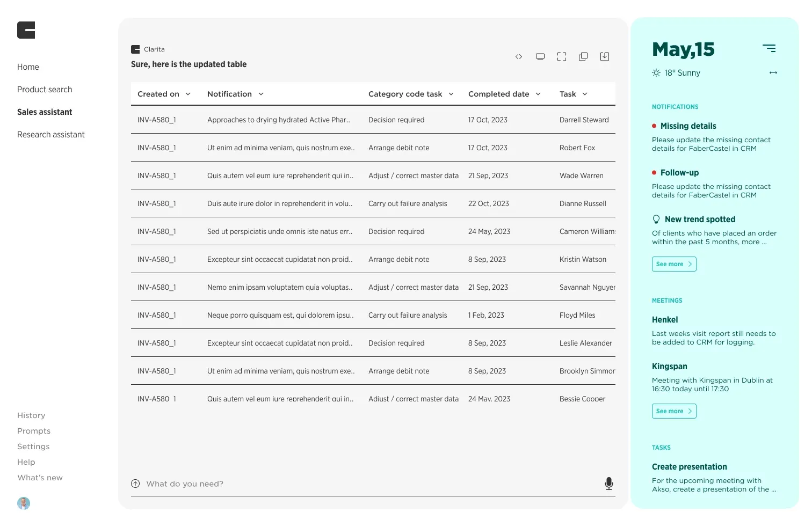
Task: Click the Robert Fox task cell
Action: click(577, 148)
